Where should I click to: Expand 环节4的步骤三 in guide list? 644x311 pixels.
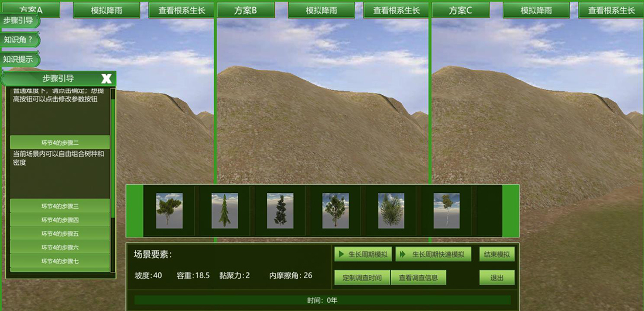pos(60,206)
